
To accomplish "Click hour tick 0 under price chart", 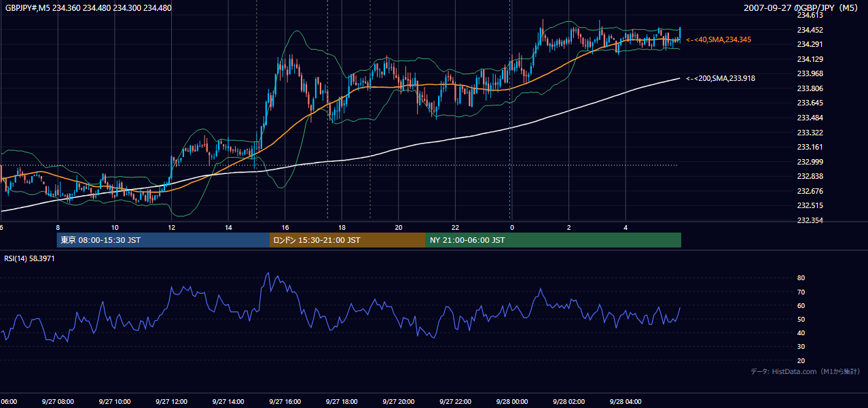I will click(x=512, y=227).
